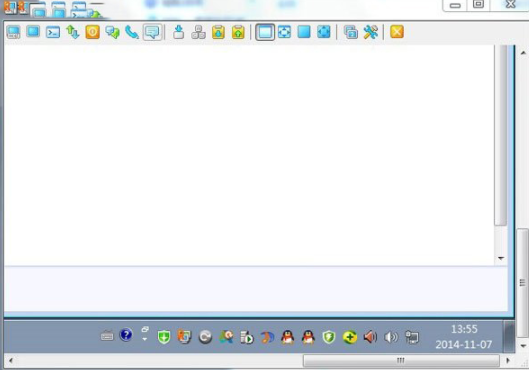Toggle stretched window view mode

(x=284, y=32)
